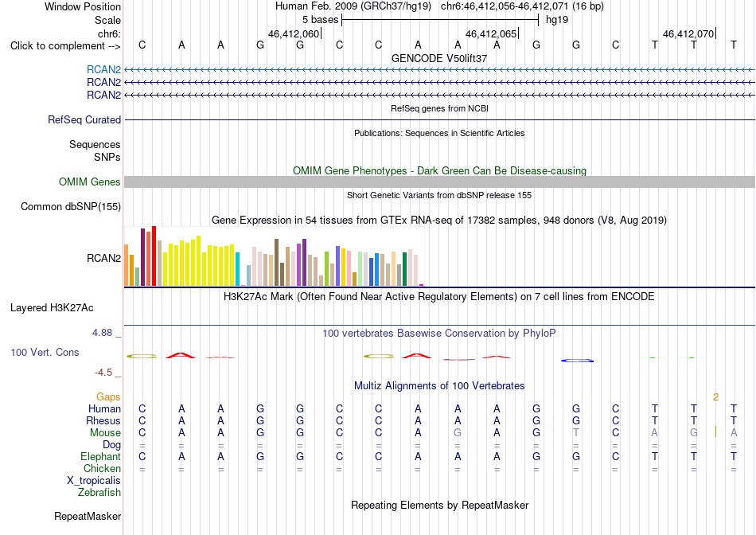Select the Human species label
756x535 pixels.
[104, 408]
